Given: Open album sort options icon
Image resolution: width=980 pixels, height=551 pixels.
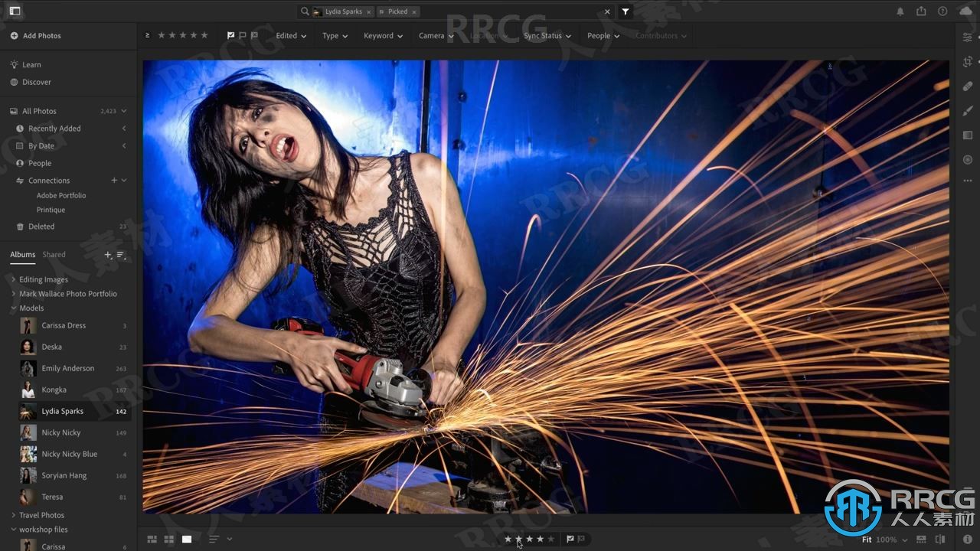Looking at the screenshot, I should point(121,255).
